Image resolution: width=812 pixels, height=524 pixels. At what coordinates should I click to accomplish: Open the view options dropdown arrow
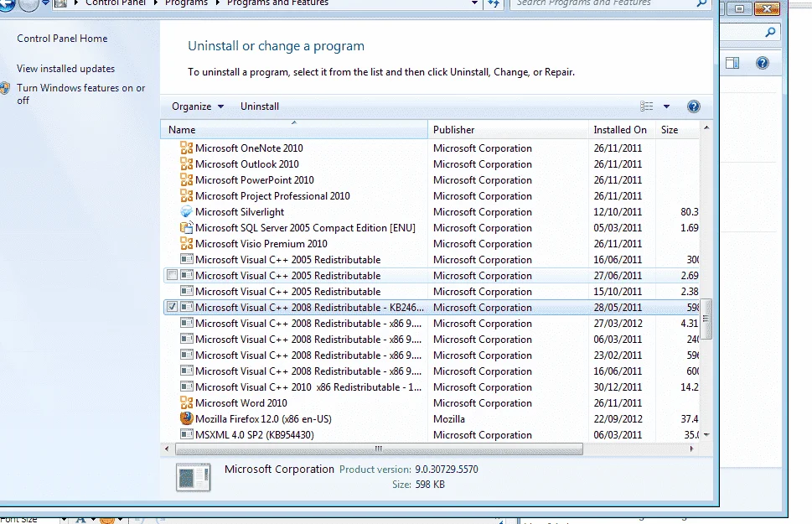[666, 106]
